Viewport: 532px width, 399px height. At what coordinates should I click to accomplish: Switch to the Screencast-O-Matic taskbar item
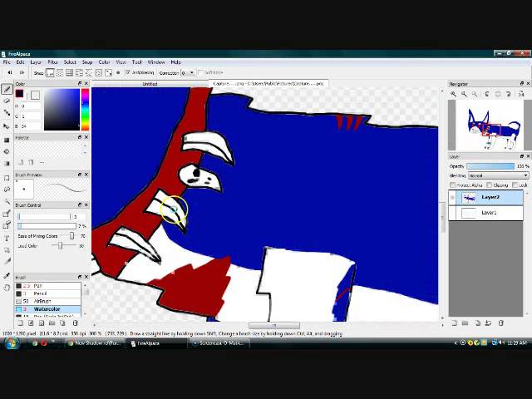(x=219, y=343)
